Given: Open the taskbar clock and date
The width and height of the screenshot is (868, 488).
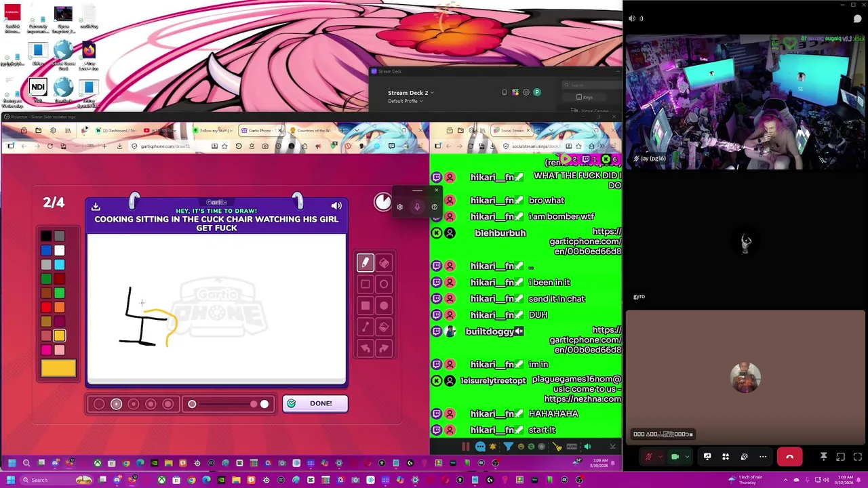Looking at the screenshot, I should 845,480.
